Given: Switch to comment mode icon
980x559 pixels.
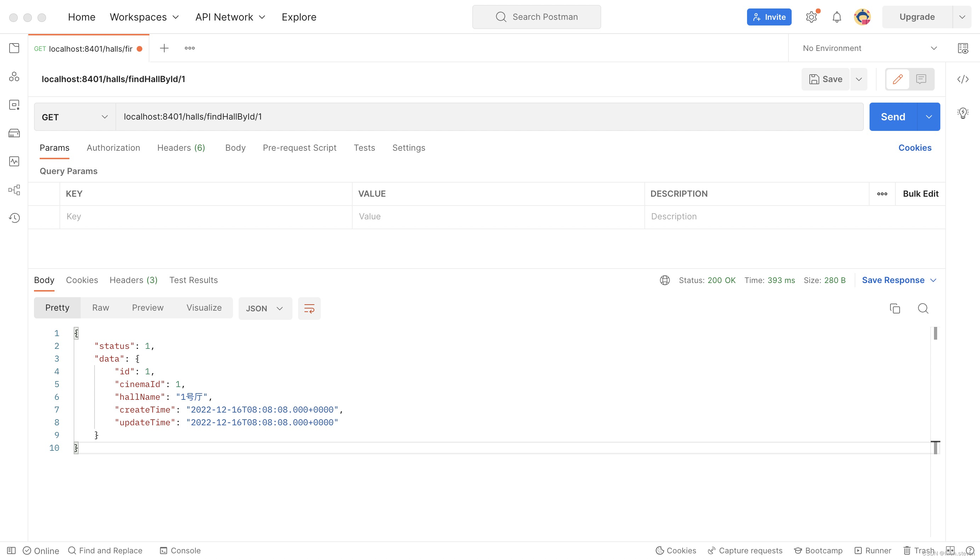Looking at the screenshot, I should pos(921,79).
